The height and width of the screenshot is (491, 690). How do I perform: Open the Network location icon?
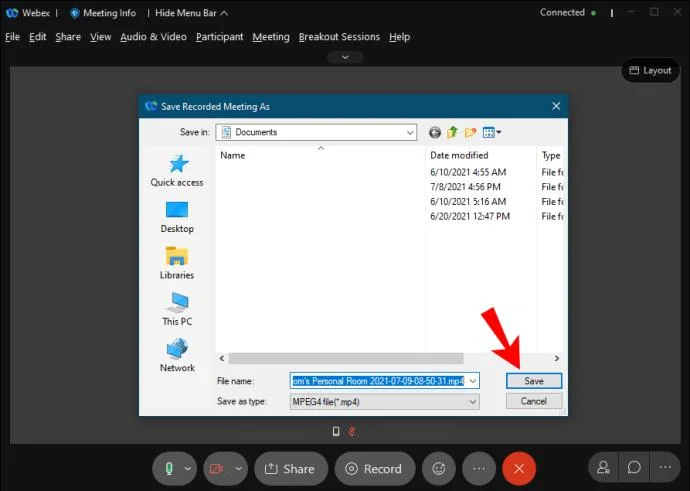(177, 348)
